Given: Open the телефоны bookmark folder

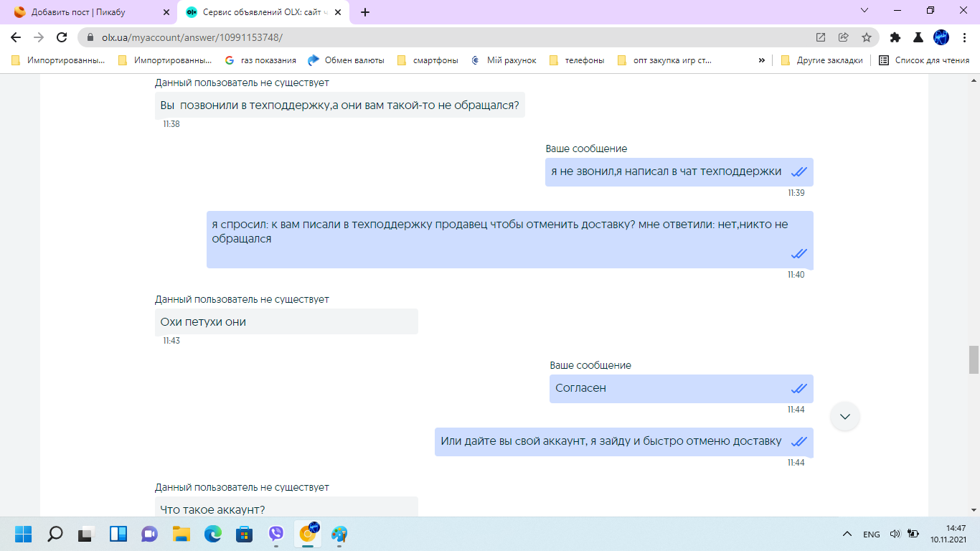Looking at the screenshot, I should (x=577, y=60).
